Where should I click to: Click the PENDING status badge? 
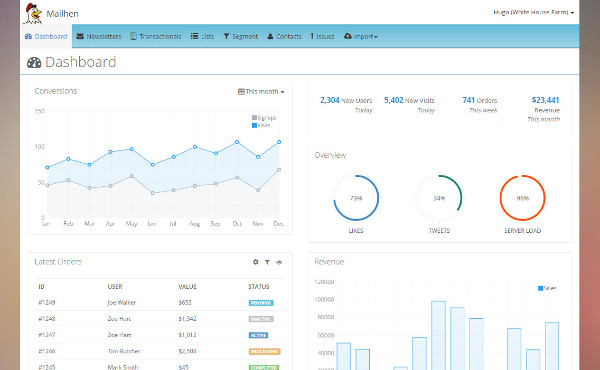tap(261, 303)
